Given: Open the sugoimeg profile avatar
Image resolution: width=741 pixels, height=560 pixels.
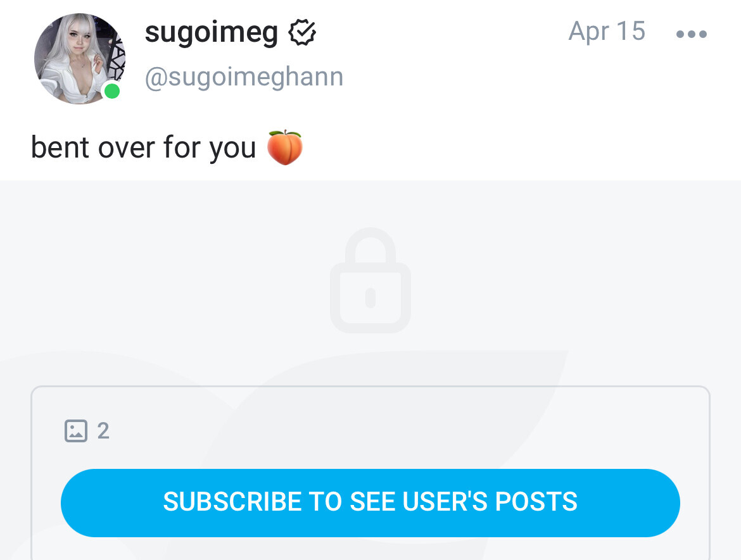Looking at the screenshot, I should pyautogui.click(x=80, y=59).
